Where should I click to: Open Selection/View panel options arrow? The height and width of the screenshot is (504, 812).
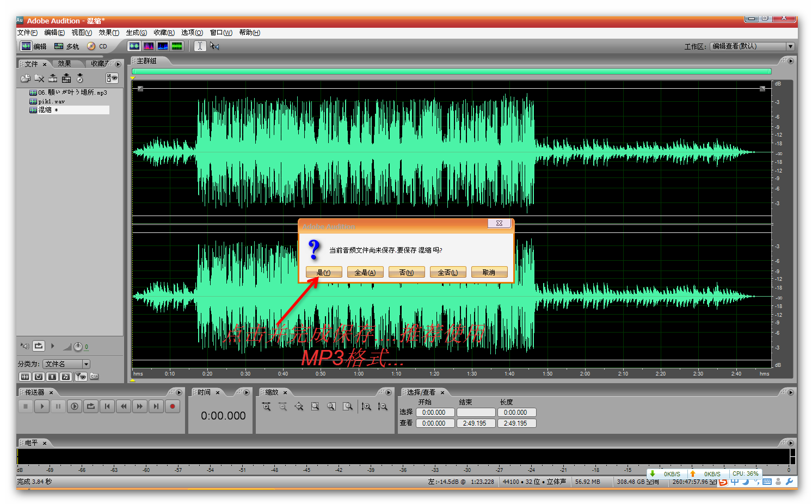click(791, 392)
